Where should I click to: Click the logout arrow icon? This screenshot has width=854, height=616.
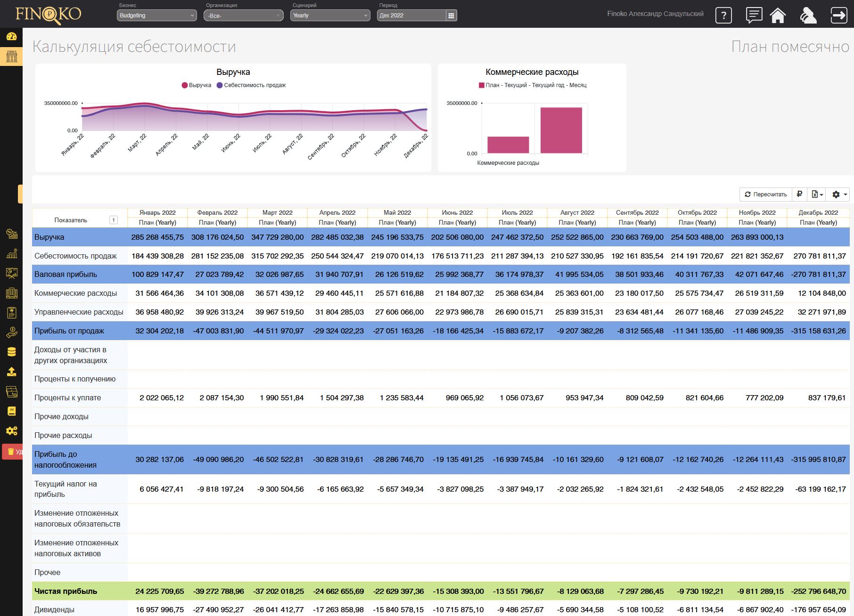838,15
